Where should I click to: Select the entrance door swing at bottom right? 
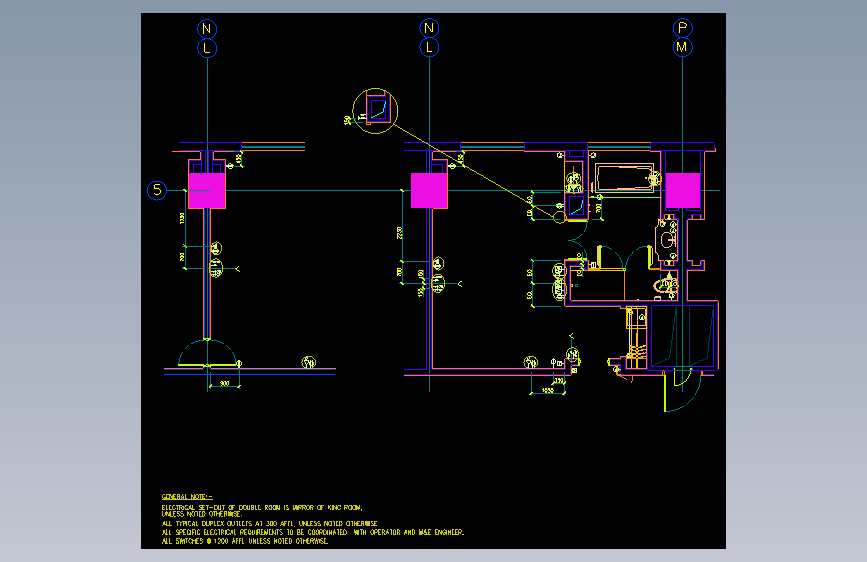point(682,392)
